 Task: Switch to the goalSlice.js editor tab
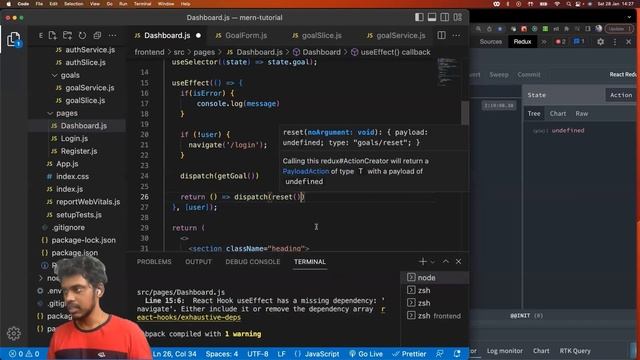pos(317,36)
